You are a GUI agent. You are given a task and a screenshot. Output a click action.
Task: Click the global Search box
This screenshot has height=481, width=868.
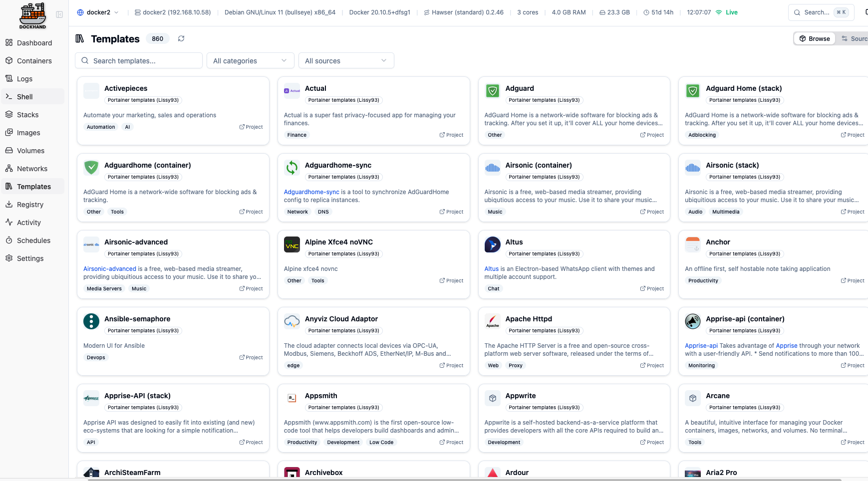(x=820, y=12)
